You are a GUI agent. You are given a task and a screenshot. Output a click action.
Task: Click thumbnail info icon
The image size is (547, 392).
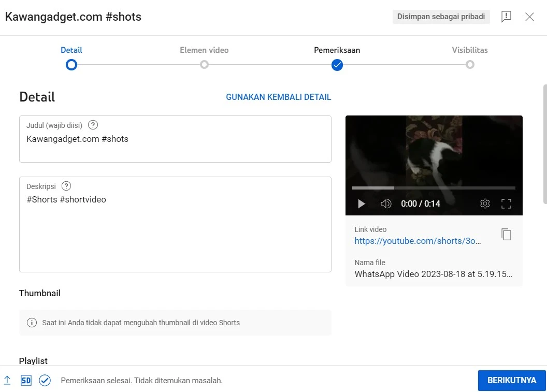pos(32,323)
